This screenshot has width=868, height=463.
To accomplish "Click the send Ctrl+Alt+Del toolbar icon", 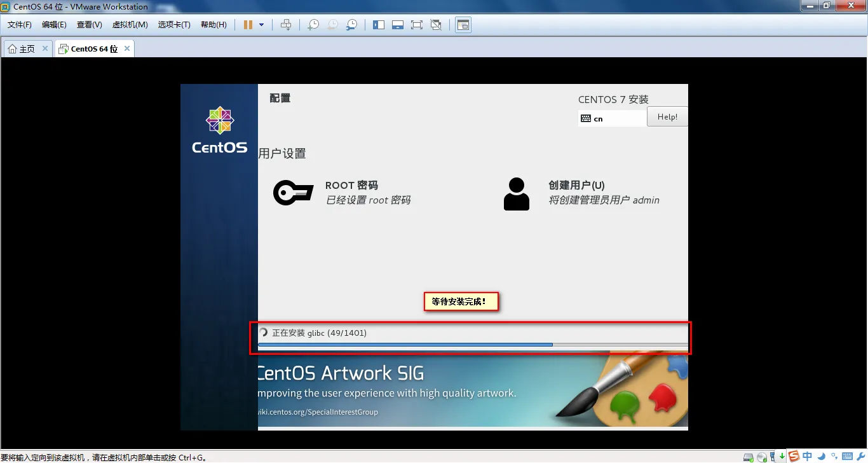I will coord(286,25).
